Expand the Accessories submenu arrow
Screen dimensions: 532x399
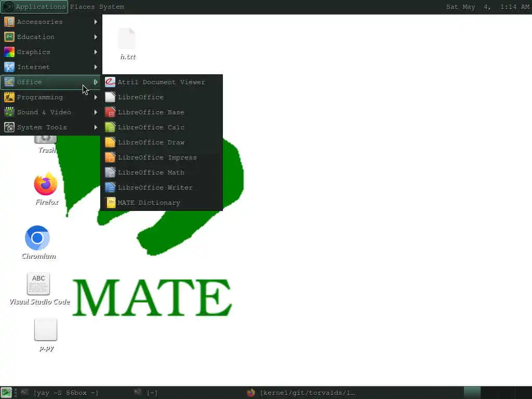pos(96,22)
